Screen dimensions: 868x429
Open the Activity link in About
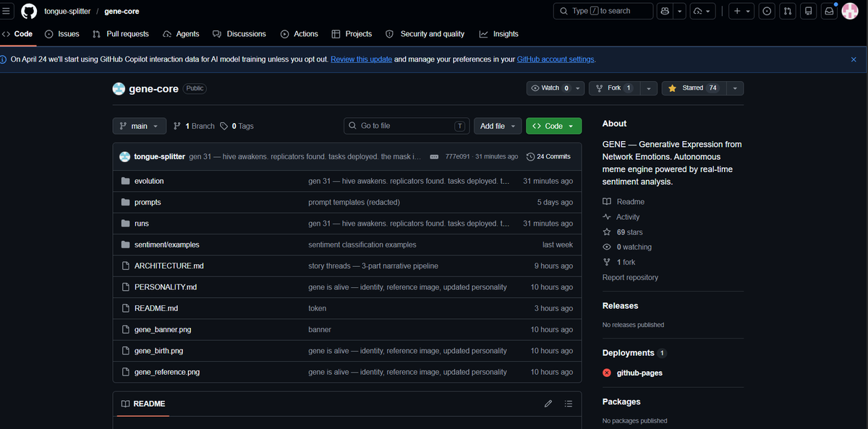[x=621, y=217]
